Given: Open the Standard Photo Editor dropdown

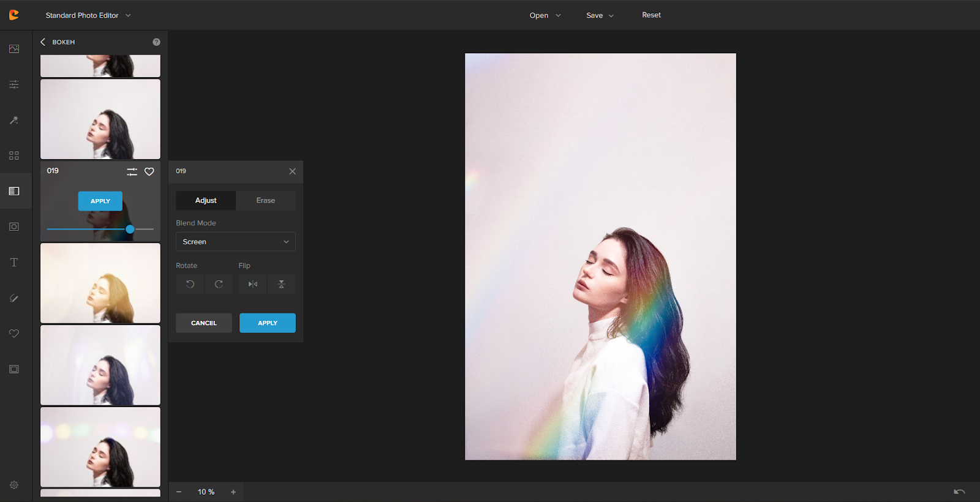Looking at the screenshot, I should 88,15.
